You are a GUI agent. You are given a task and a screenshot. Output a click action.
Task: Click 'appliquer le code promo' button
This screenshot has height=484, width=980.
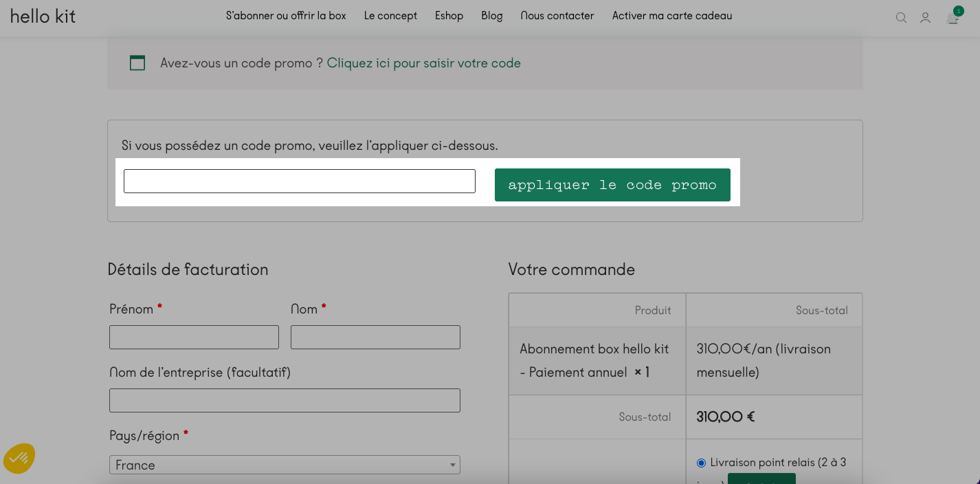click(x=612, y=185)
